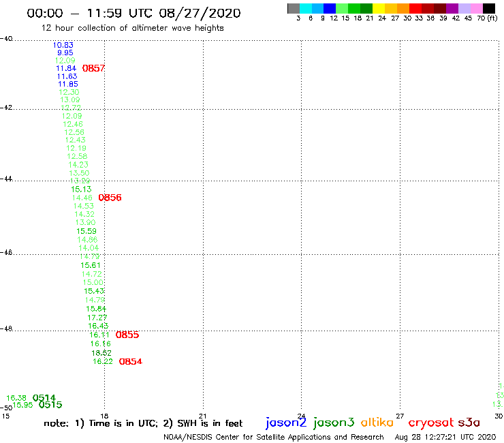Select the 18.52 wave height value

[x=101, y=353]
